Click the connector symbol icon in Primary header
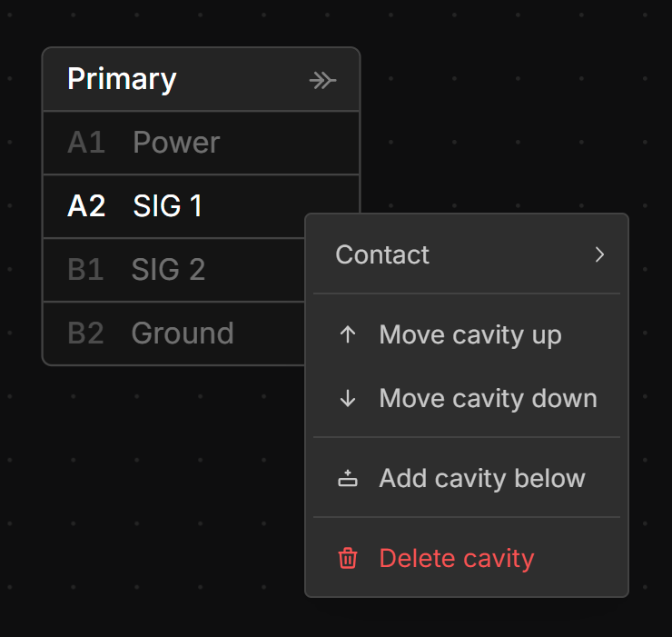Screen dimensions: 672x637 click(x=322, y=81)
